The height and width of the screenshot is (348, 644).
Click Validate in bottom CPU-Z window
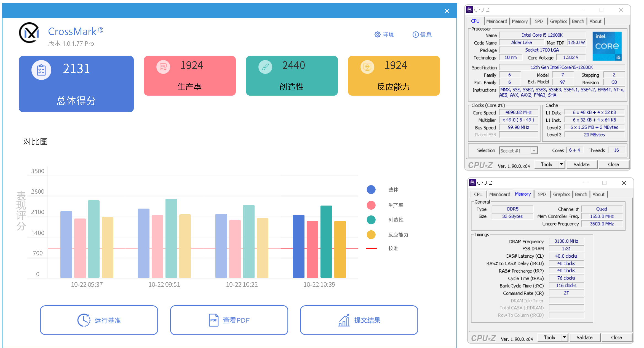coord(584,338)
